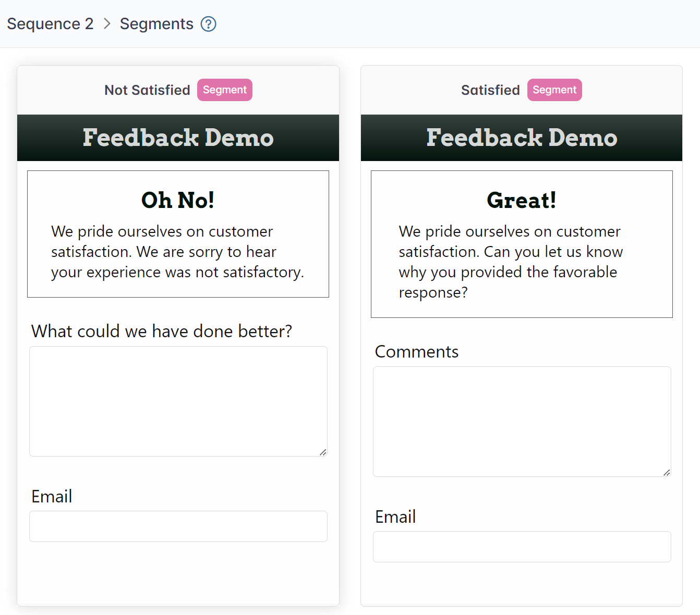This screenshot has width=700, height=615.
Task: Click the What could we have done better textarea
Action: [x=178, y=401]
